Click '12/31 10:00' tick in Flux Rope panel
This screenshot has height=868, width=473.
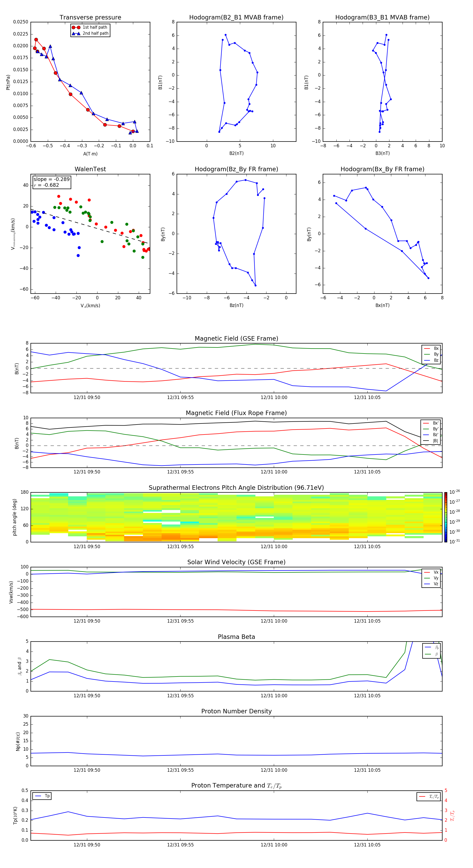274,472
